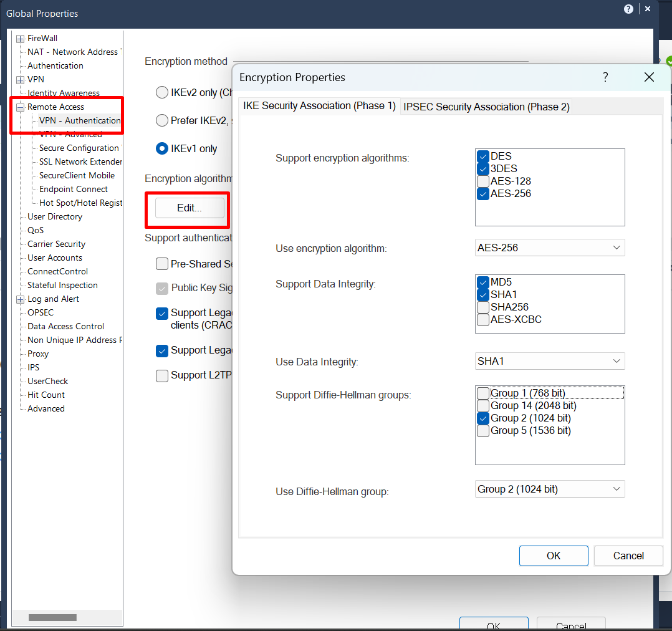Enable the Support L2TP checkbox
The height and width of the screenshot is (631, 672).
[161, 375]
